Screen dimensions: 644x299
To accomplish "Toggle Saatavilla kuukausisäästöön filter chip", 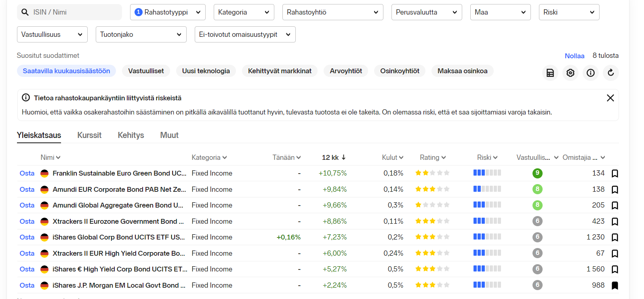I will pyautogui.click(x=66, y=71).
